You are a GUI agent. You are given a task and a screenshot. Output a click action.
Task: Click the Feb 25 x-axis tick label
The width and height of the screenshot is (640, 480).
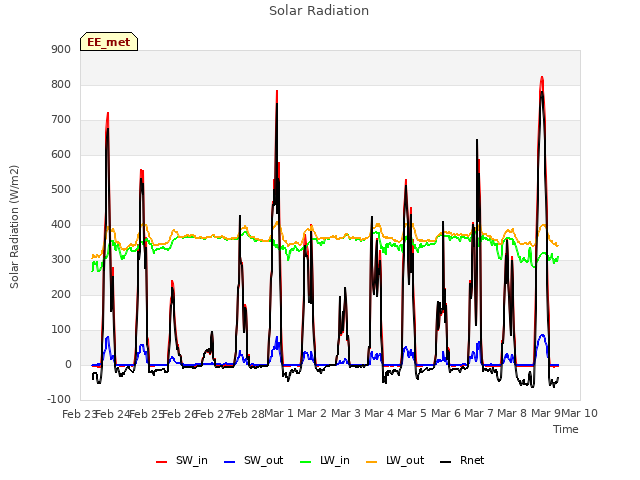(146, 414)
